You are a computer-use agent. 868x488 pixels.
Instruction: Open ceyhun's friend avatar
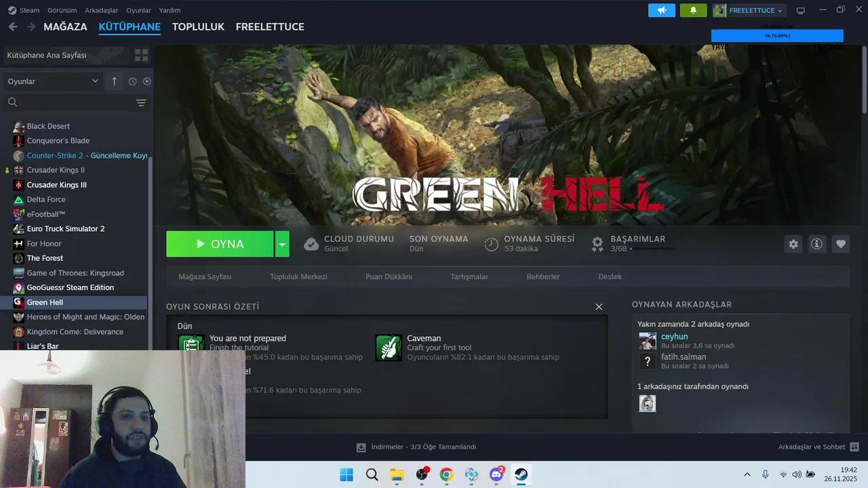pyautogui.click(x=648, y=341)
